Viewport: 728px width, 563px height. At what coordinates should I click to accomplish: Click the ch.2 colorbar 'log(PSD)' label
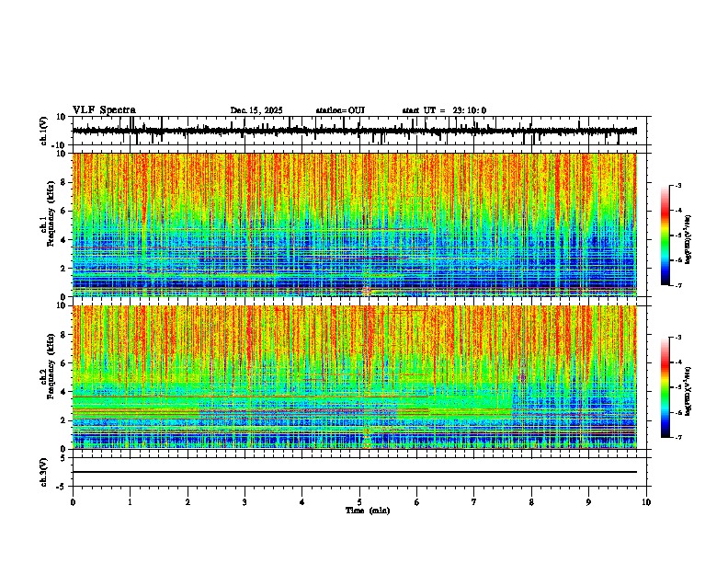click(688, 392)
